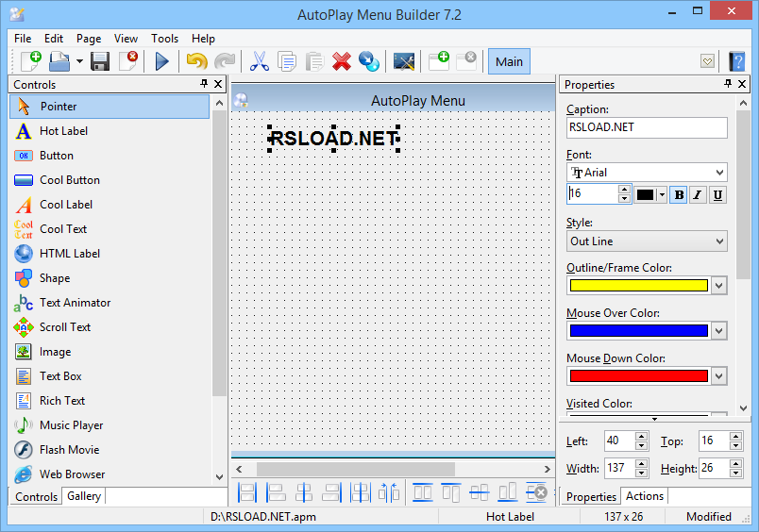Copy the selected control using copy icon

point(287,61)
